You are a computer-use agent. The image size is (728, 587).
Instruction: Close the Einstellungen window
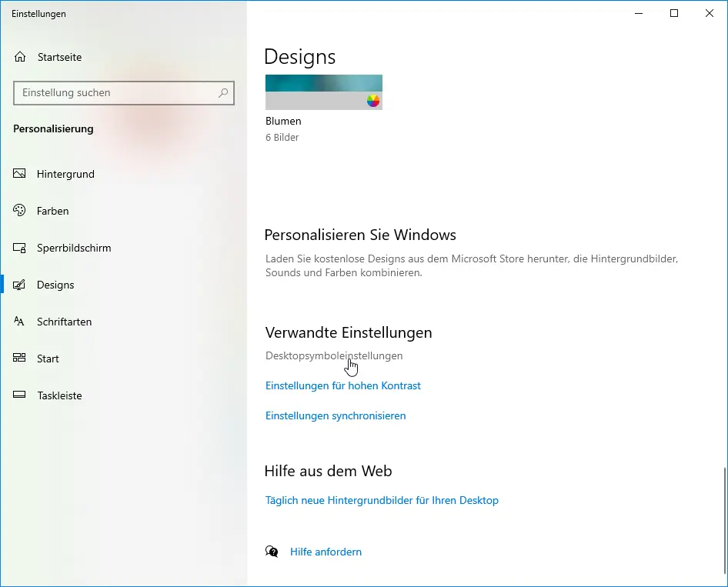(710, 13)
